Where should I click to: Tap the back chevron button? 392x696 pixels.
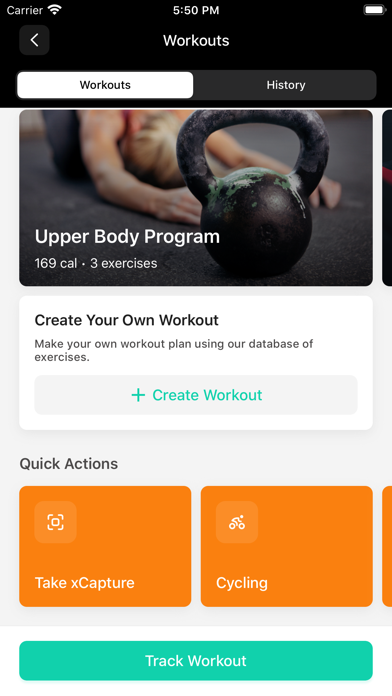(x=34, y=40)
